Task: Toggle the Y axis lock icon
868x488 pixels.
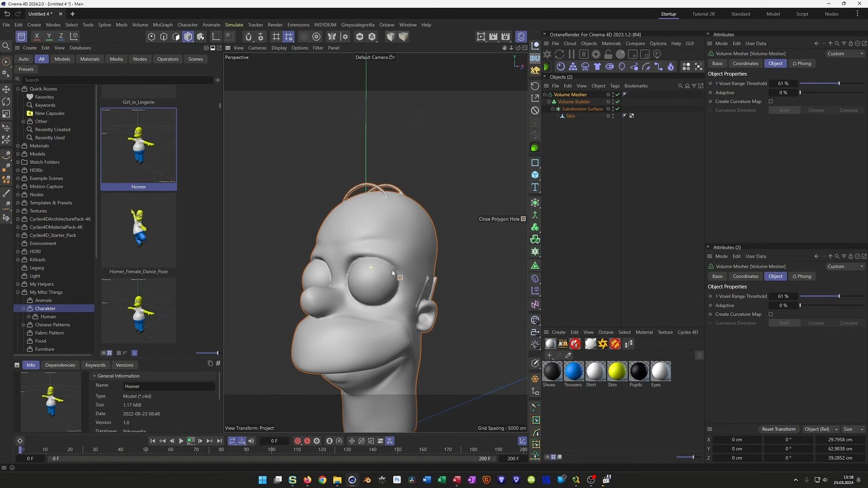Action: [x=49, y=36]
